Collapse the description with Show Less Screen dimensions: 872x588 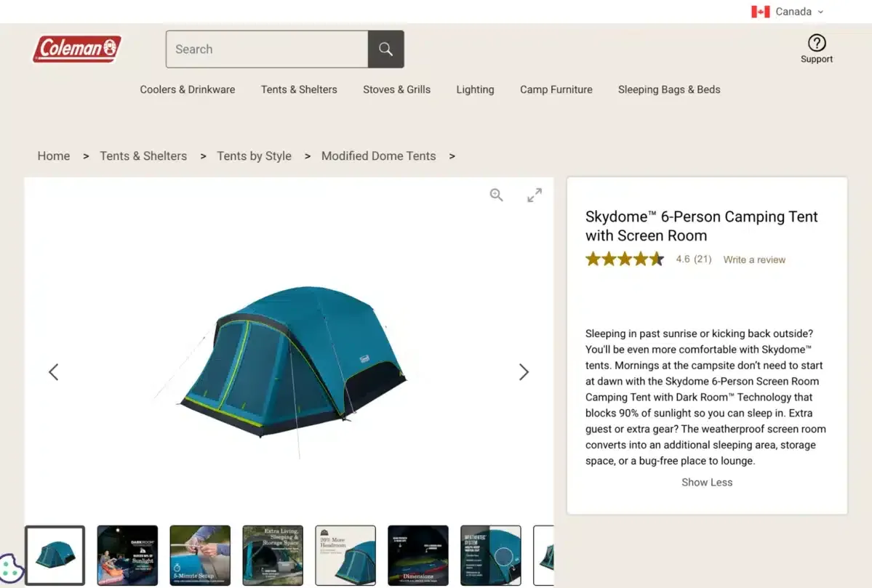[x=706, y=482]
